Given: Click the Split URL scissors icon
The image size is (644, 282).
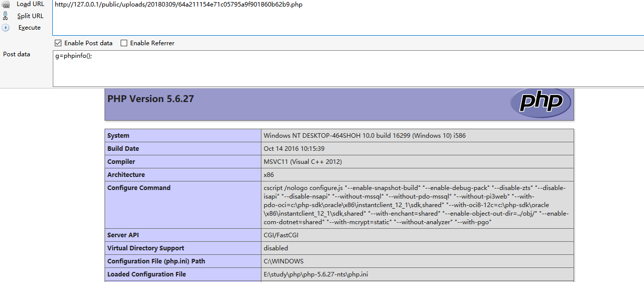Looking at the screenshot, I should pos(6,16).
